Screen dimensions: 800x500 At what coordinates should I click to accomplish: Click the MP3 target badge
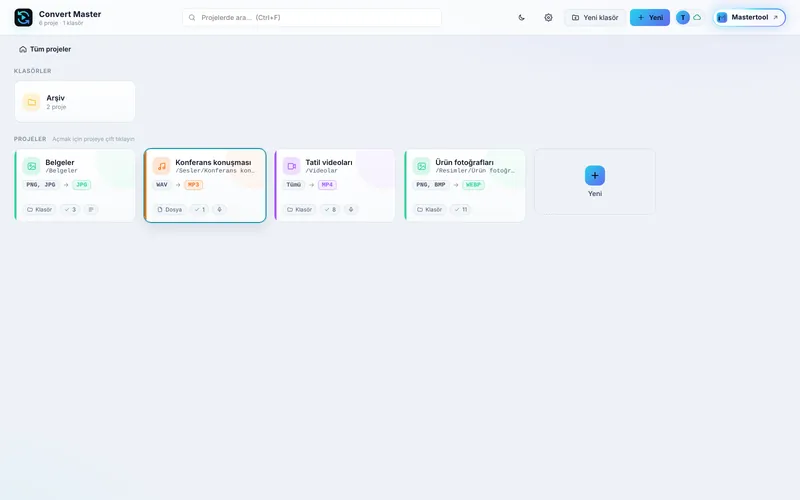pos(193,185)
